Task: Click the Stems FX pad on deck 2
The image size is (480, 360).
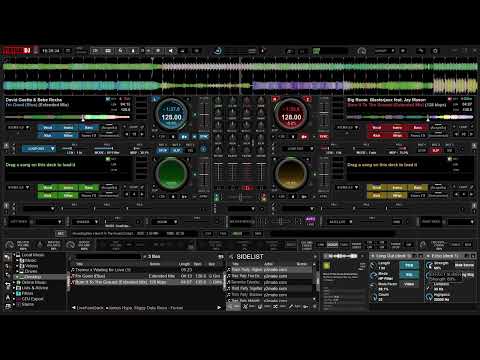Action: (418, 135)
